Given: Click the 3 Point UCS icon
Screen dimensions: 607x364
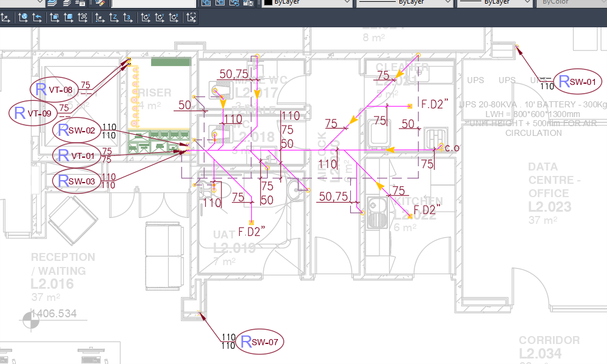Looking at the screenshot, I should 127,18.
